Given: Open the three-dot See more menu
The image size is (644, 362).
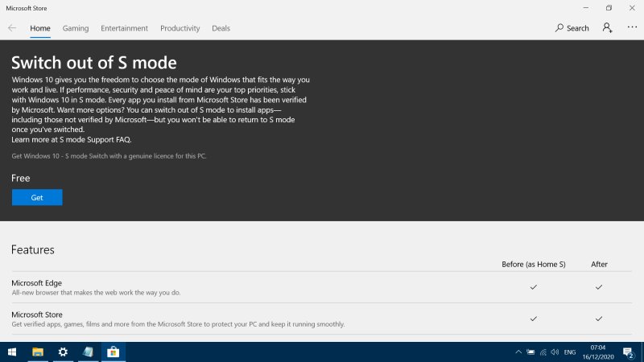Looking at the screenshot, I should [632, 27].
